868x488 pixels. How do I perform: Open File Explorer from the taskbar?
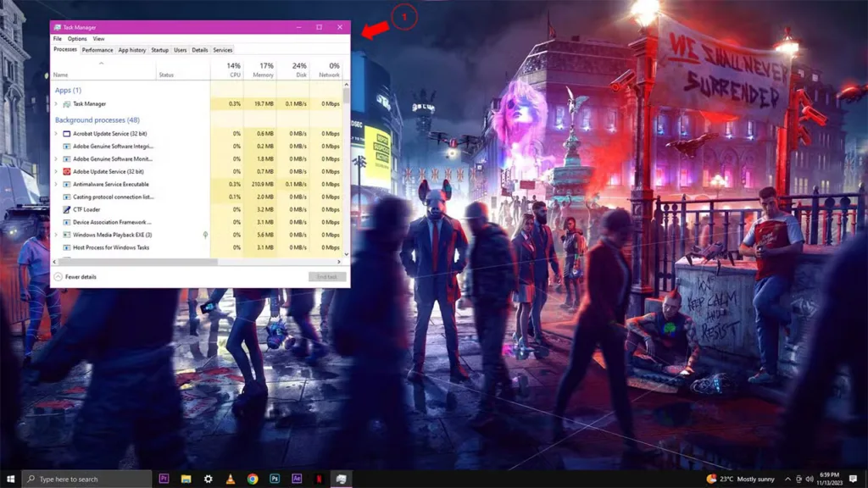(x=186, y=479)
